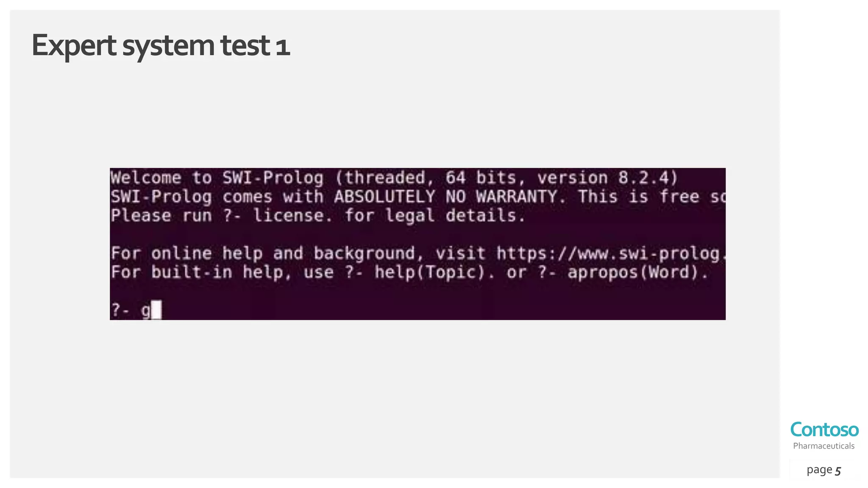Click the '?- g' prompt line
Image resolution: width=868 pixels, height=488 pixels.
(x=136, y=310)
